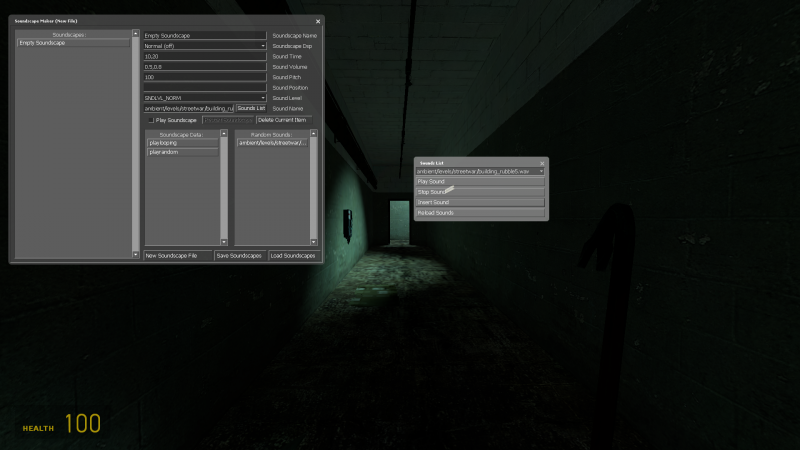This screenshot has height=450, width=800.
Task: Click the Sound Time field showing 10,20
Action: point(205,57)
